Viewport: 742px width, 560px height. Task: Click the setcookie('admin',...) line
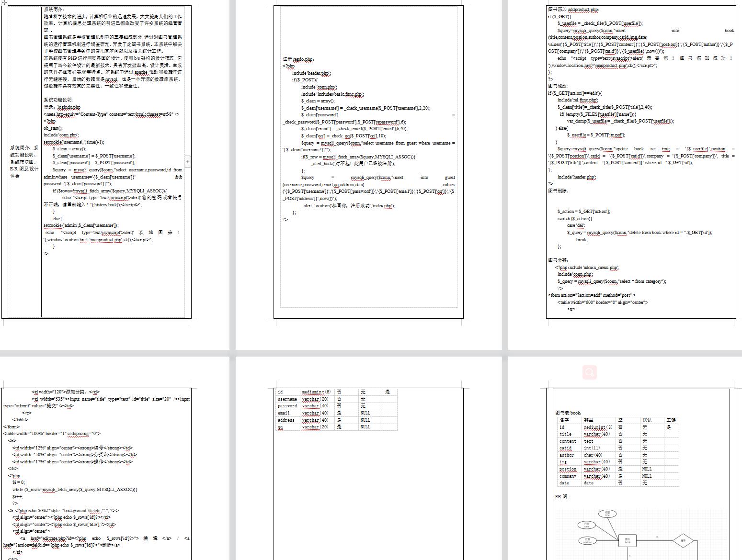pos(81,225)
